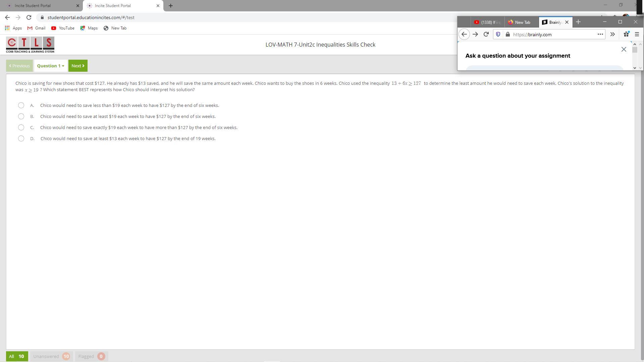Switch to the YouTube tab in Firefox
This screenshot has width=644, height=362.
(x=487, y=22)
